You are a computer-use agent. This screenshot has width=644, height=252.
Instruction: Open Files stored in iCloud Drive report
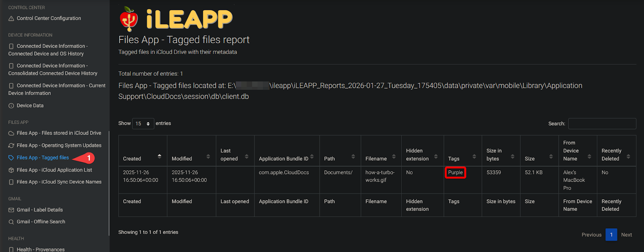pyautogui.click(x=59, y=133)
